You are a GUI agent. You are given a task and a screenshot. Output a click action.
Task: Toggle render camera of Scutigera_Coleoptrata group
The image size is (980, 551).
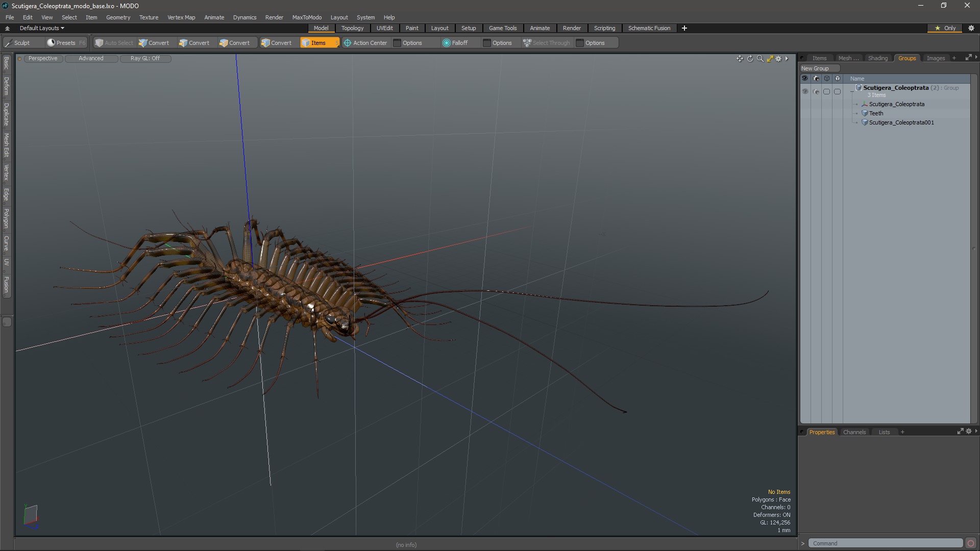pyautogui.click(x=816, y=92)
